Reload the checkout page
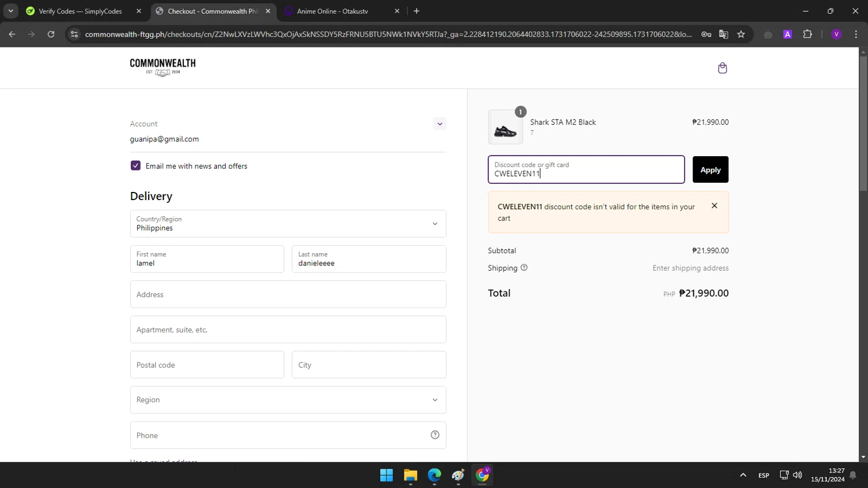This screenshot has width=868, height=488. [x=51, y=34]
